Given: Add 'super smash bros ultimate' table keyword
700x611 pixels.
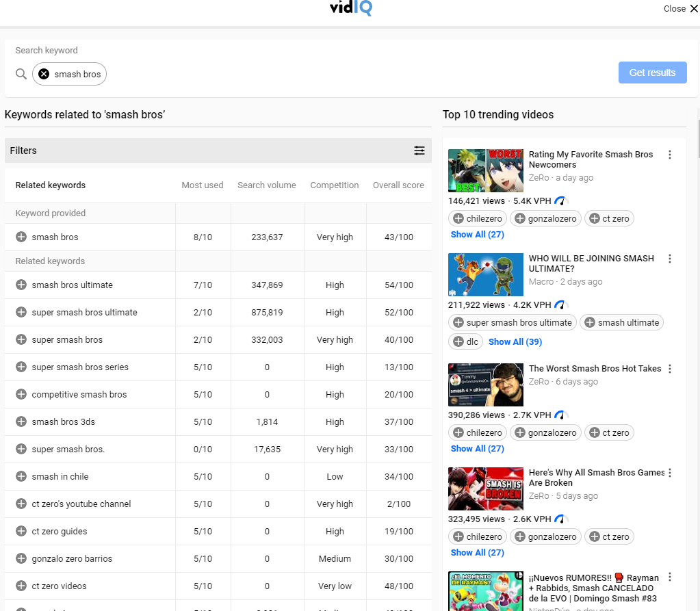Looking at the screenshot, I should pyautogui.click(x=21, y=312).
